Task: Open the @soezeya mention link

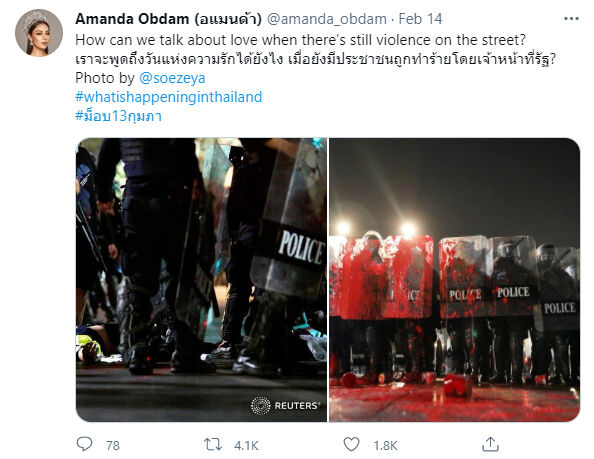Action: (x=172, y=78)
